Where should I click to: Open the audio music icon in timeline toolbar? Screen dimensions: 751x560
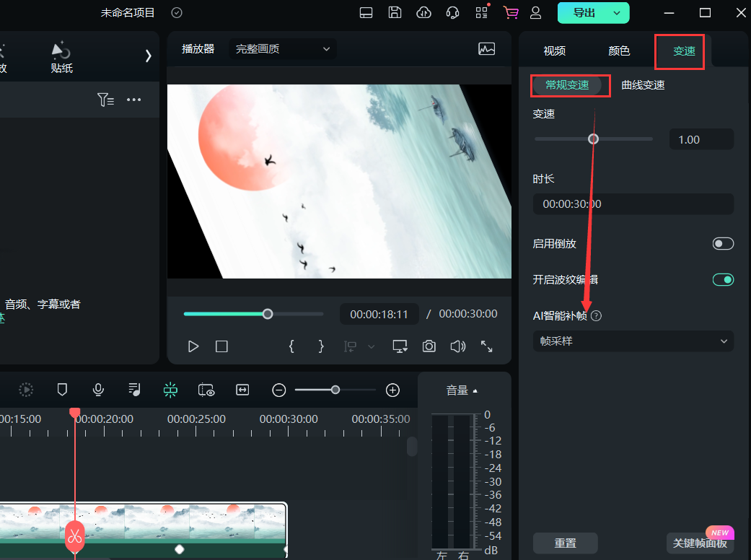tap(134, 390)
